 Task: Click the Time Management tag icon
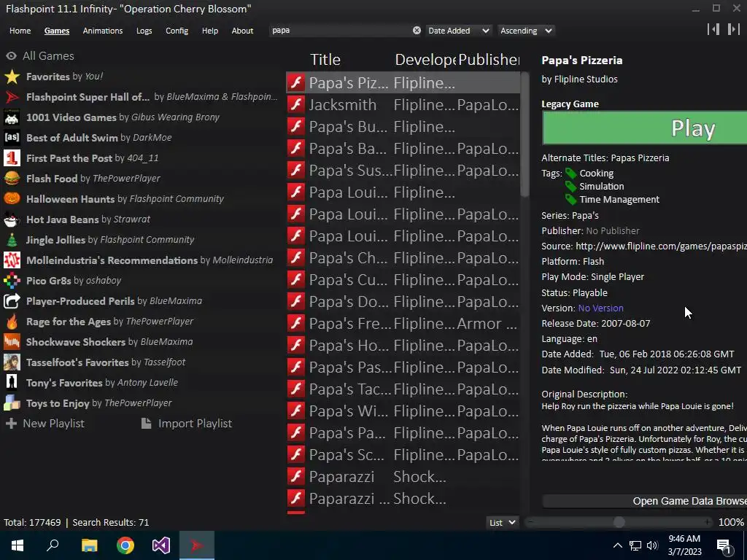570,200
